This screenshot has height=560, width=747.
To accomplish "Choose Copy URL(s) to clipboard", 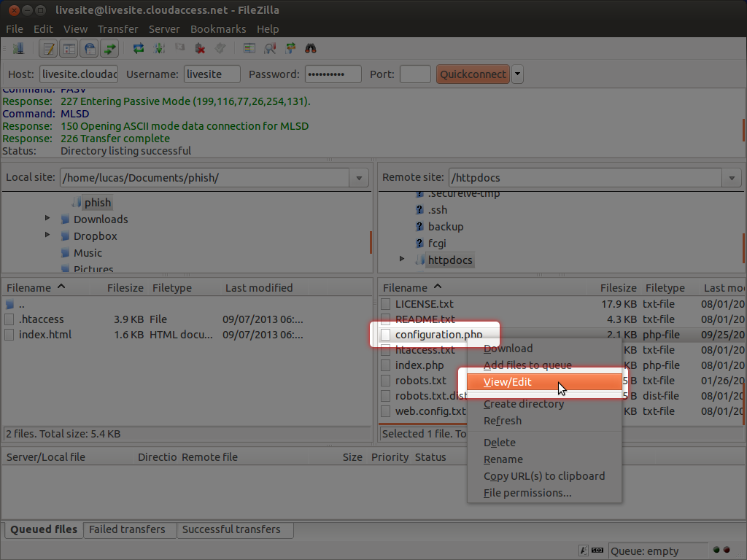I will tap(544, 476).
